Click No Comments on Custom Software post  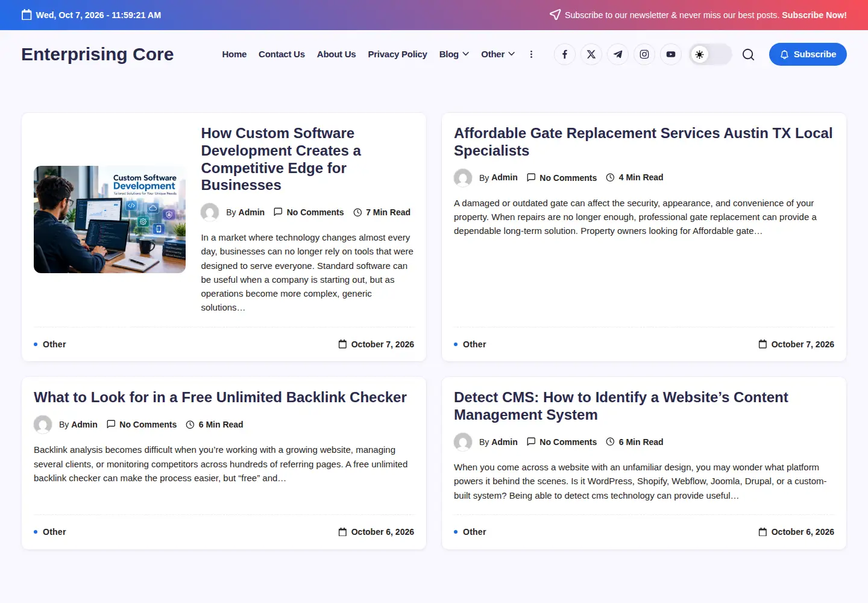pyautogui.click(x=315, y=212)
